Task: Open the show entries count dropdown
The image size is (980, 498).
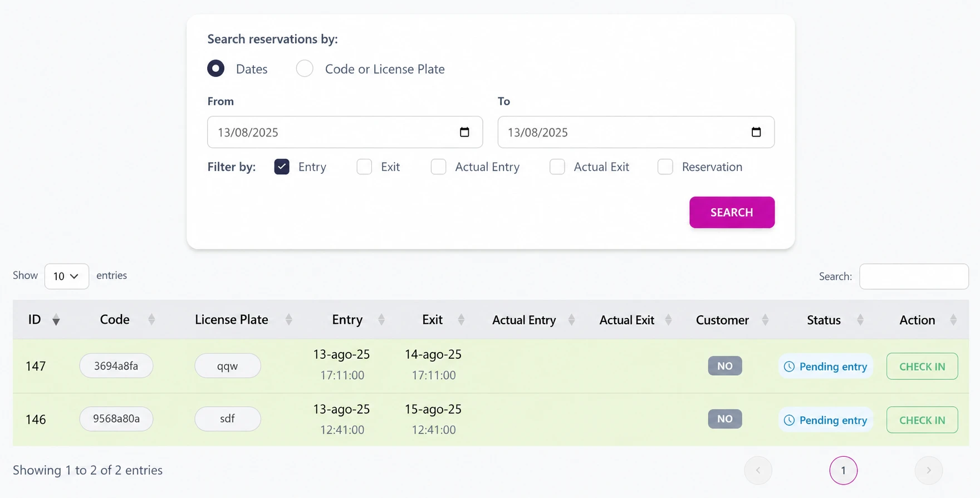Action: (66, 276)
